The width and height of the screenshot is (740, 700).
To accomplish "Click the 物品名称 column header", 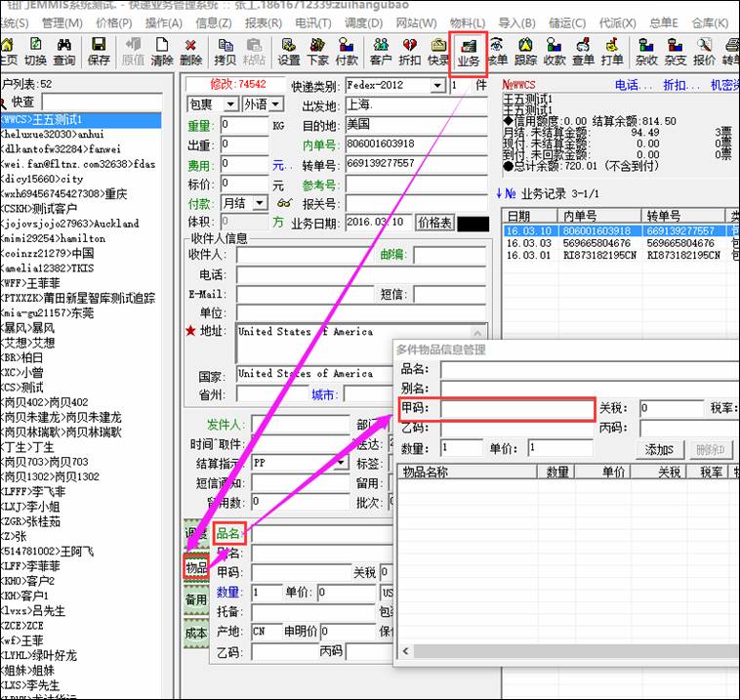I will (x=468, y=472).
